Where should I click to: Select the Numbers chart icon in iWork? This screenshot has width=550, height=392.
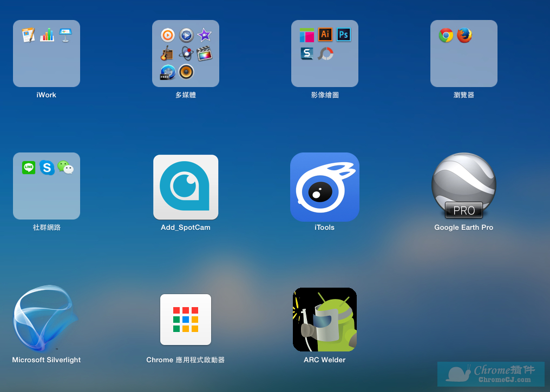[47, 35]
